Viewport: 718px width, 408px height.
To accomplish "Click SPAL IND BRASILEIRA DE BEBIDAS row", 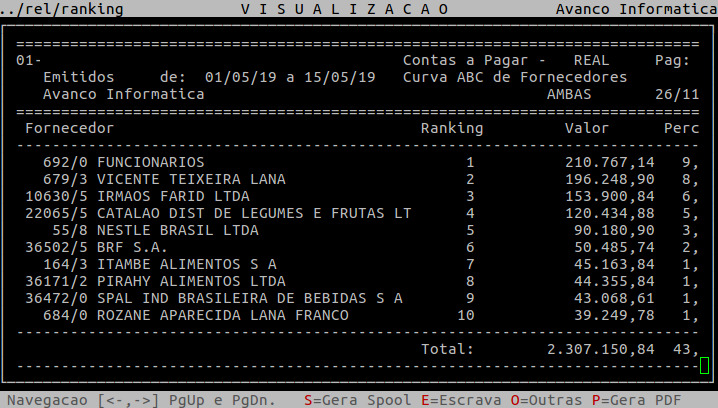I will (250, 298).
